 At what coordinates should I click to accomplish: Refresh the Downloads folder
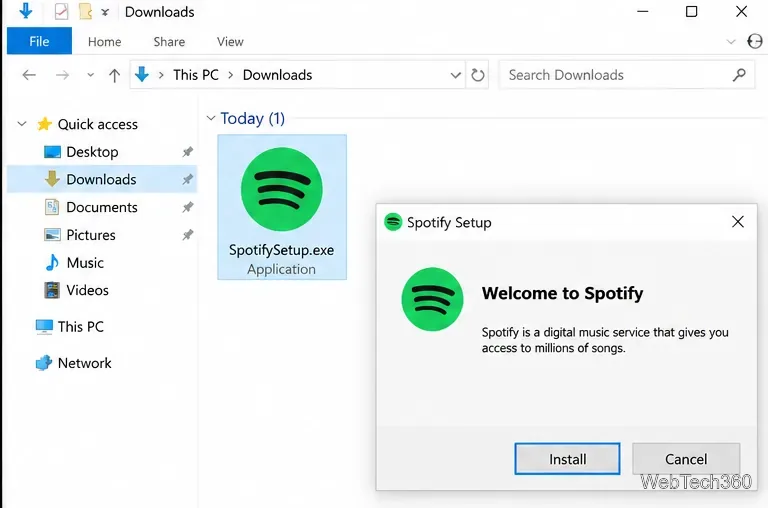click(x=478, y=75)
